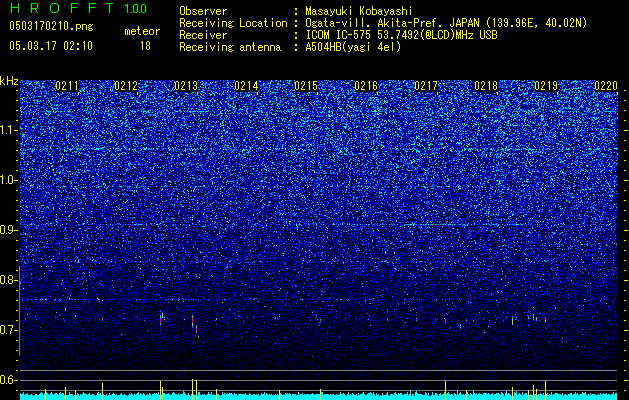This screenshot has height=400, width=629.
Task: Click the 0211 time marker
Action: click(x=67, y=86)
